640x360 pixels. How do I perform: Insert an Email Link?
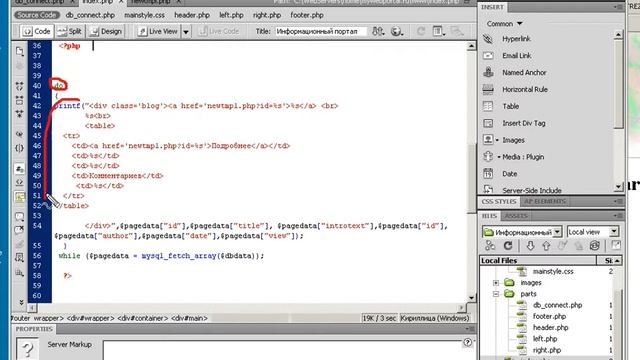pyautogui.click(x=517, y=56)
